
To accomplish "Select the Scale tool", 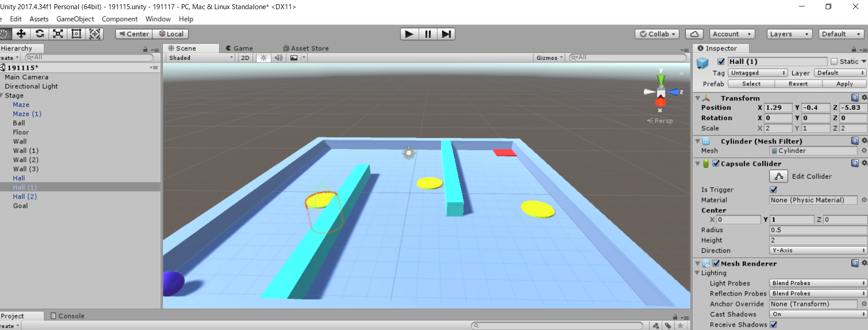I will (x=58, y=34).
